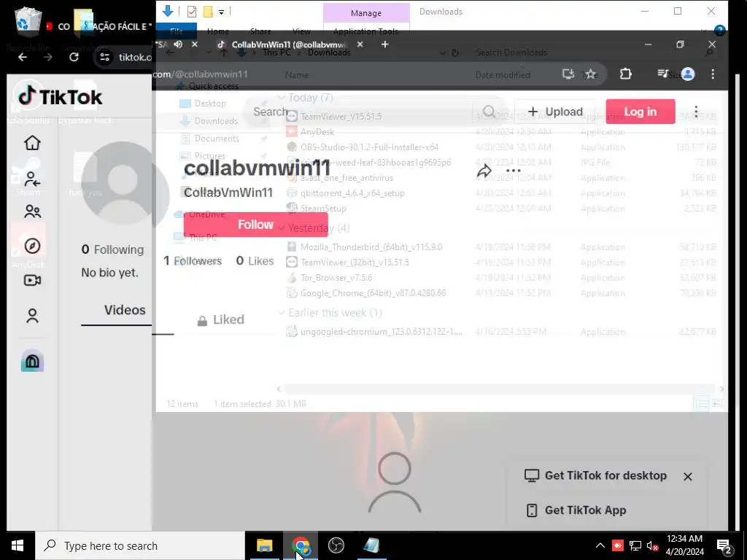Viewport: 747px width, 560px height.
Task: Switch Explorer to details view icon
Action: coord(701,404)
